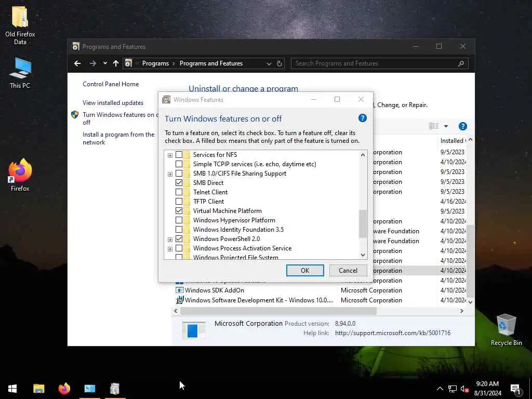Image resolution: width=532 pixels, height=399 pixels.
Task: Open View installed updates link
Action: [x=113, y=103]
